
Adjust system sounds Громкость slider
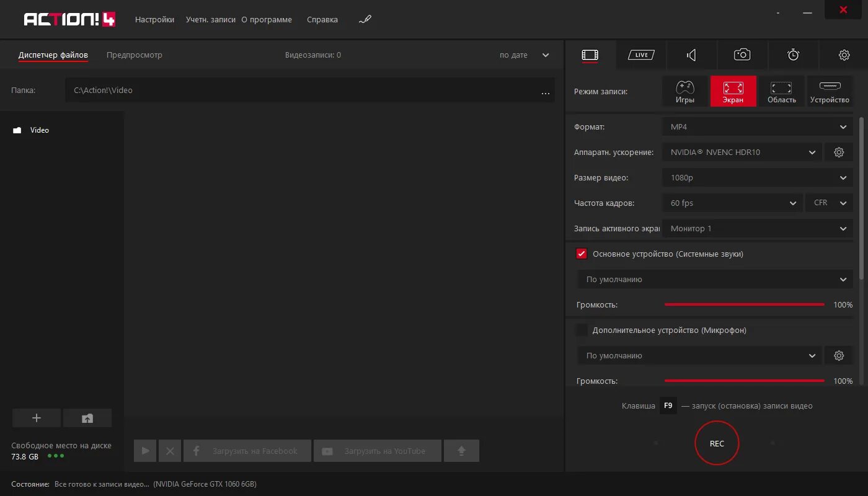745,304
